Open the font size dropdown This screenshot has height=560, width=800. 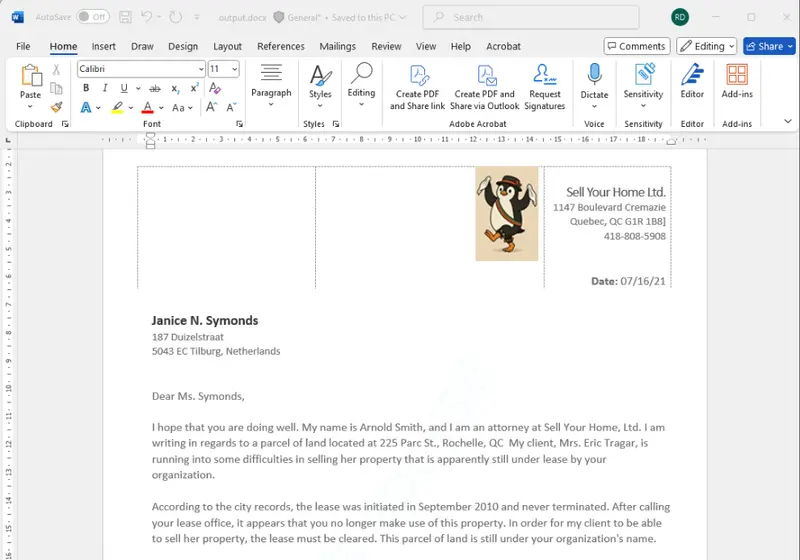click(235, 69)
